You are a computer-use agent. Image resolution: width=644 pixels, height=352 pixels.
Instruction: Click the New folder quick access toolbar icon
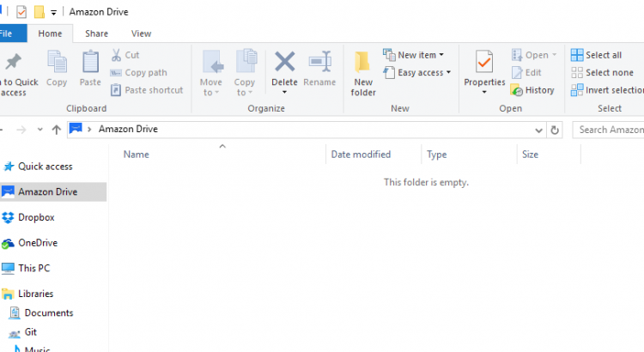coord(39,12)
